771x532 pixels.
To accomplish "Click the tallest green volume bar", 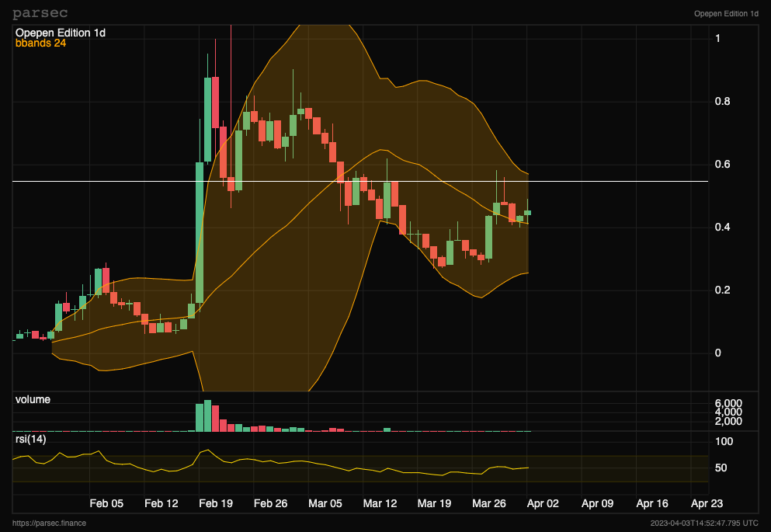I will (x=207, y=416).
